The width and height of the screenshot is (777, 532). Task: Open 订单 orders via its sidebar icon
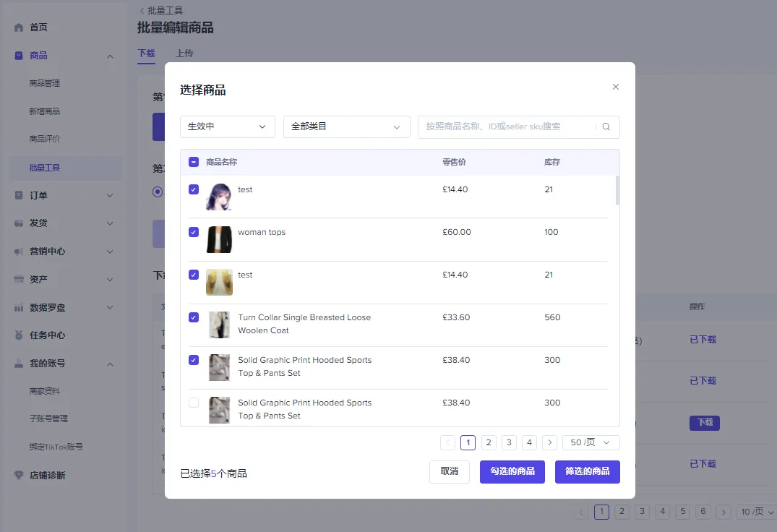[x=18, y=196]
